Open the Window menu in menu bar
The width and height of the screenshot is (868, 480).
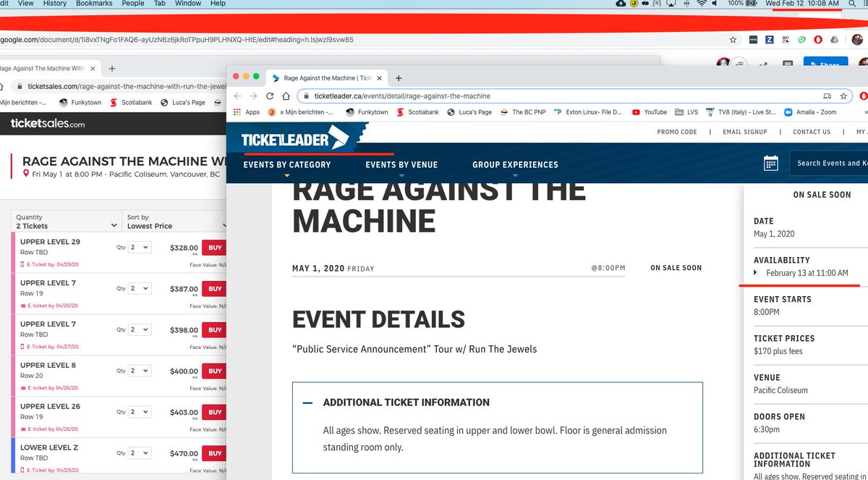188,4
